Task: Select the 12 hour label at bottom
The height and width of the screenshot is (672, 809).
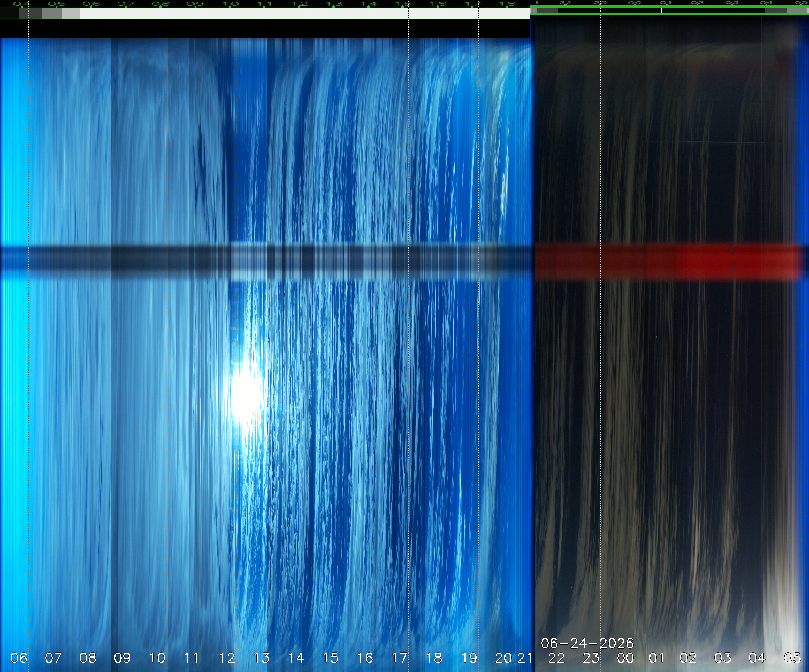Action: [x=227, y=658]
